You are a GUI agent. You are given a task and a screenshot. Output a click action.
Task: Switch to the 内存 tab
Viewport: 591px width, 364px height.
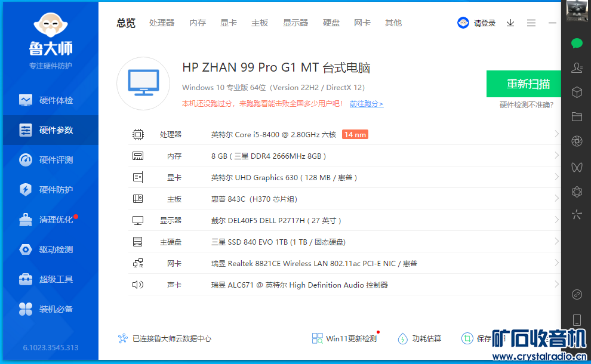click(x=198, y=23)
